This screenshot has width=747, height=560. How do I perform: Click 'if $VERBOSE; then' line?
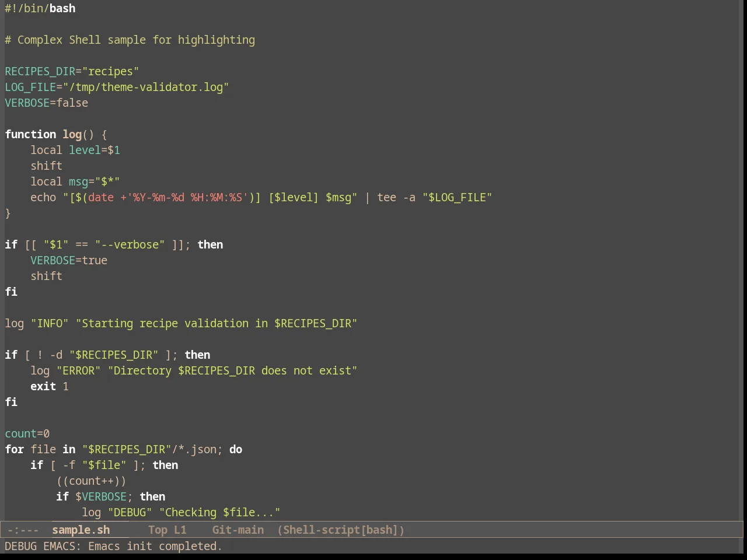(x=111, y=496)
